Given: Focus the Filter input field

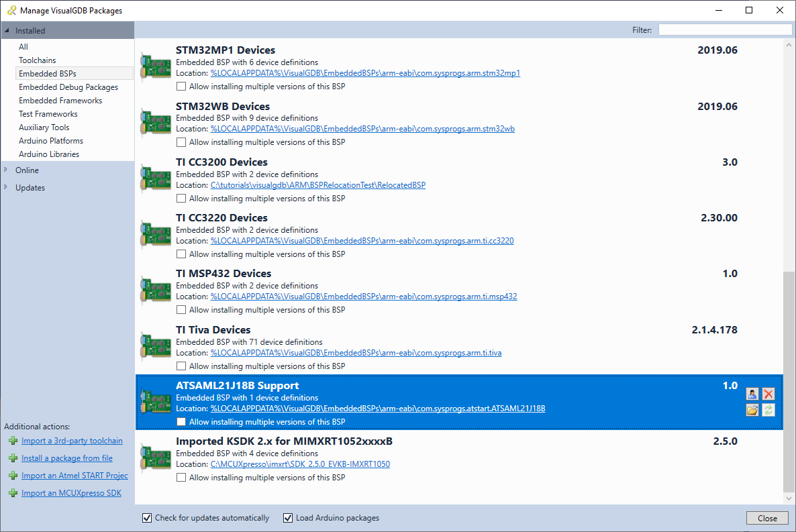Looking at the screenshot, I should 725,30.
